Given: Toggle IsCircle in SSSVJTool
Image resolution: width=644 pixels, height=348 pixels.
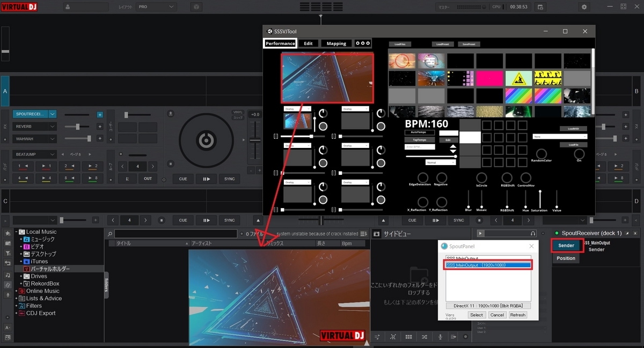Looking at the screenshot, I should [481, 177].
